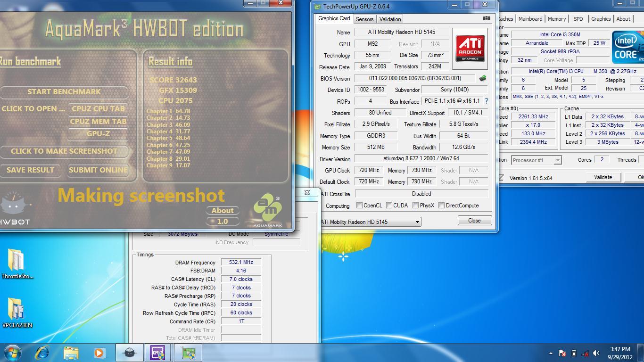This screenshot has height=362, width=644.
Task: Open the VPCEA23EN folder on the desktop
Action: pyautogui.click(x=17, y=313)
